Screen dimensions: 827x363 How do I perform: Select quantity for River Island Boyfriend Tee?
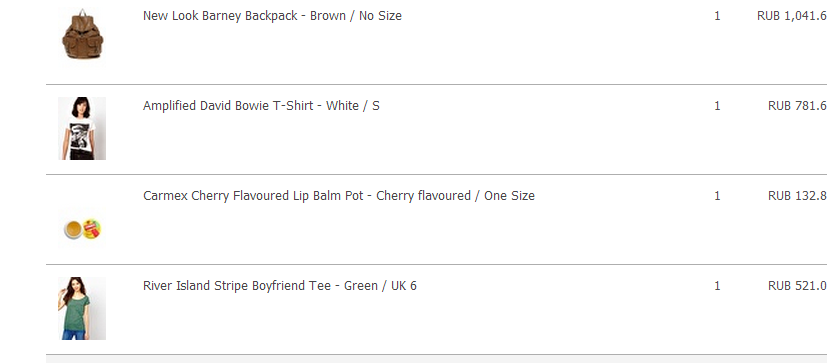pos(717,286)
